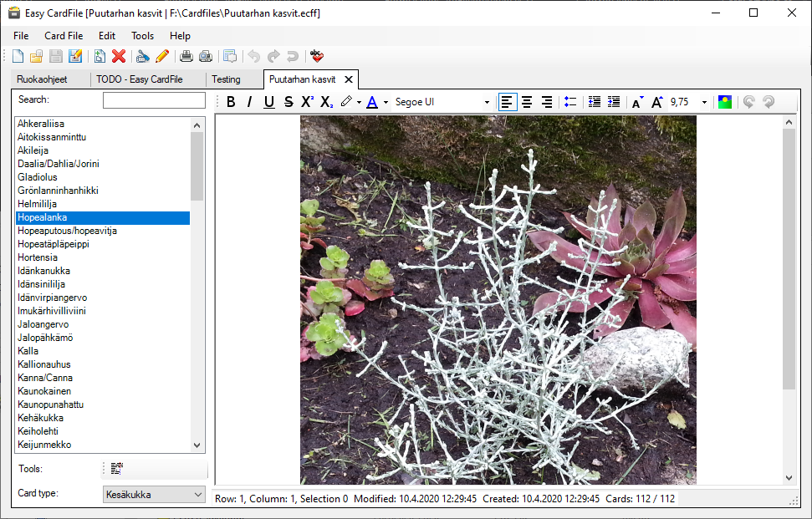Image resolution: width=812 pixels, height=519 pixels.
Task: Insert an image with the picture icon
Action: click(725, 102)
